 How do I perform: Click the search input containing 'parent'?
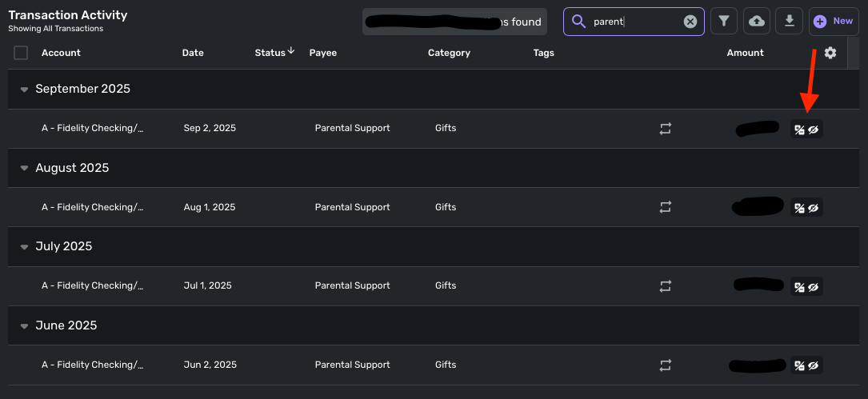click(632, 22)
